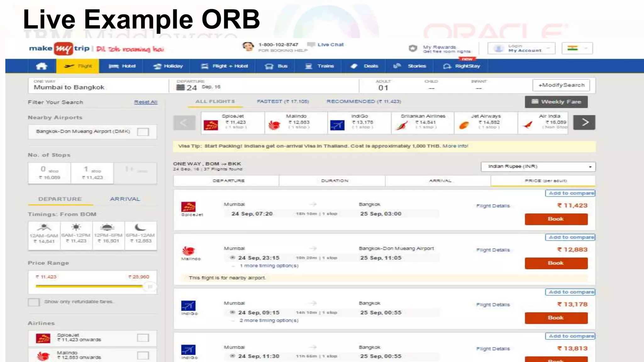Sort by DURATION column
644x362 pixels.
coord(332,181)
